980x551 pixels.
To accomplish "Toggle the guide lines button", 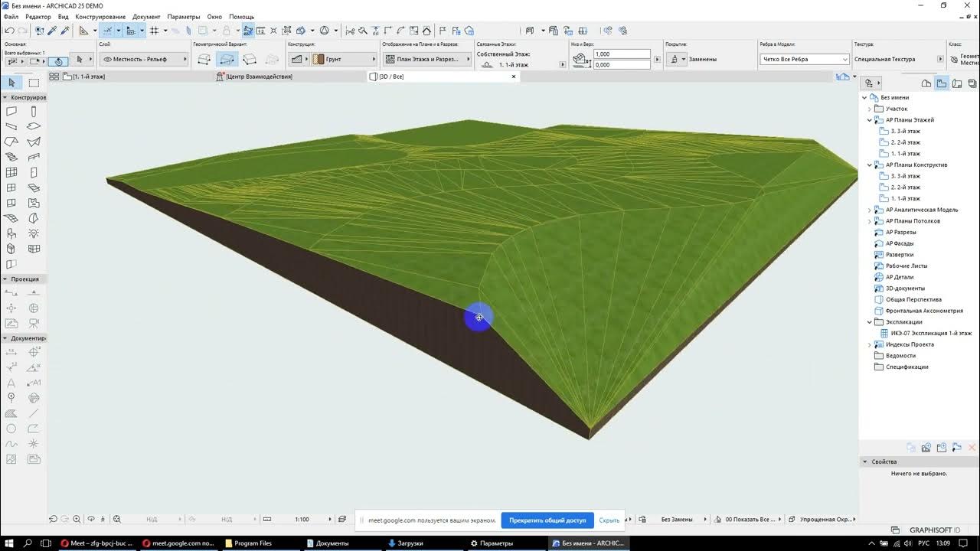I will [x=108, y=31].
